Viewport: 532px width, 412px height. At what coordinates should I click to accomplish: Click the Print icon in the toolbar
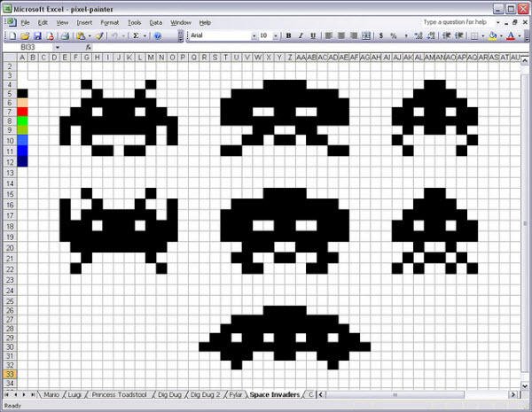tap(65, 36)
